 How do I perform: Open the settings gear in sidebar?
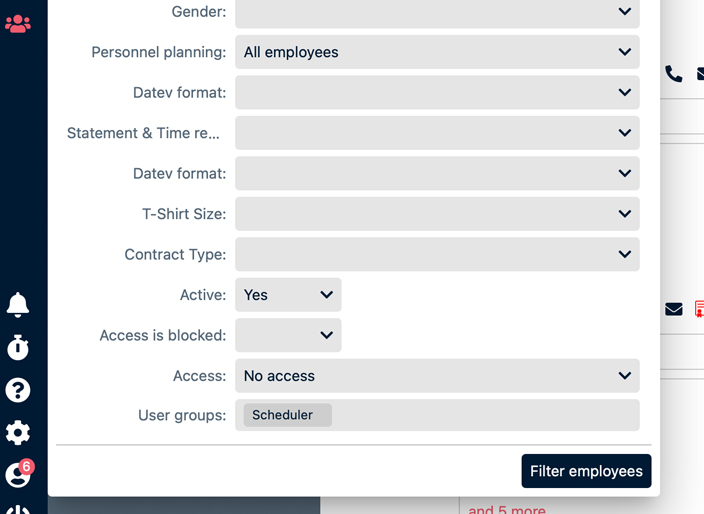pyautogui.click(x=18, y=433)
